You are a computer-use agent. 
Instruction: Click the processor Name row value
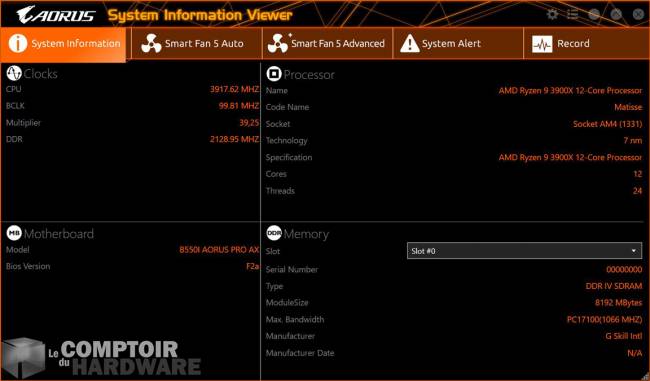point(570,90)
